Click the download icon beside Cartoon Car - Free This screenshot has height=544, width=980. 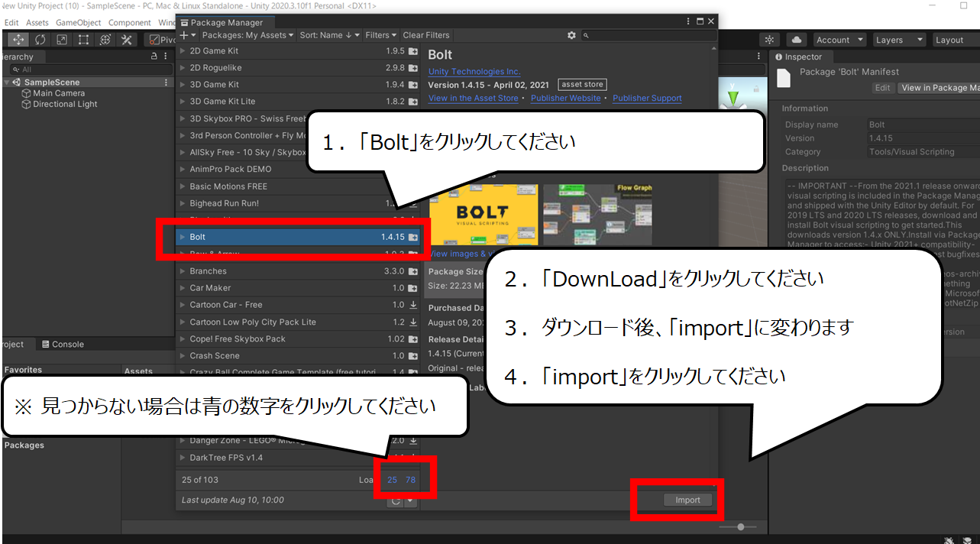(413, 305)
